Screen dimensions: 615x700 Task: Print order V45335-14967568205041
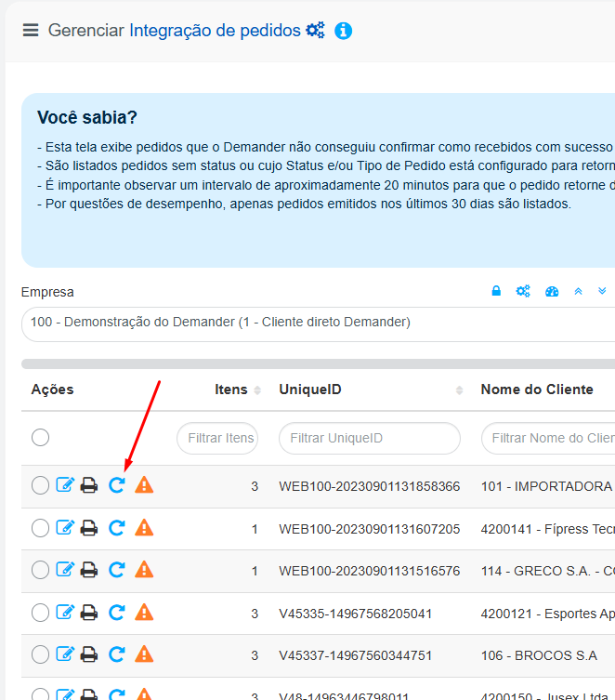coord(89,613)
